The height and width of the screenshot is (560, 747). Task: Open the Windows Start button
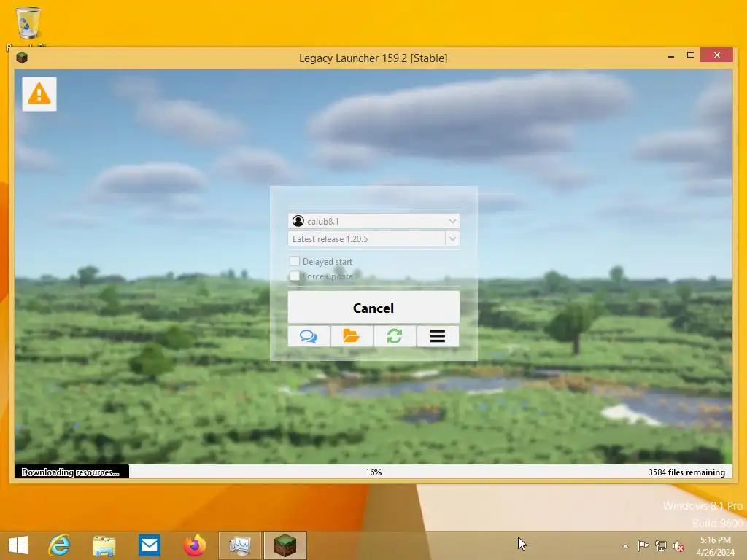pos(18,545)
